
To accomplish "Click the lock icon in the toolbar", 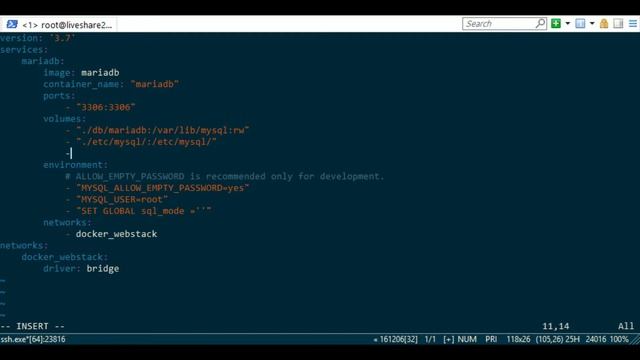I will point(604,24).
